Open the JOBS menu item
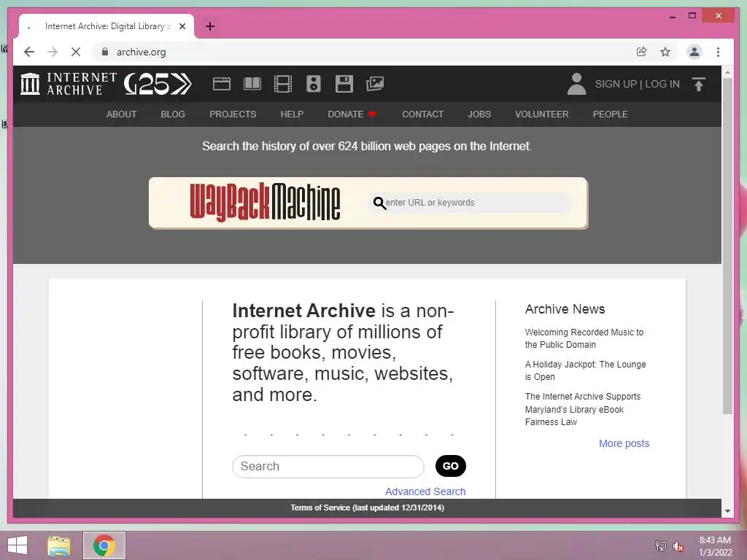747x560 pixels. pyautogui.click(x=479, y=114)
